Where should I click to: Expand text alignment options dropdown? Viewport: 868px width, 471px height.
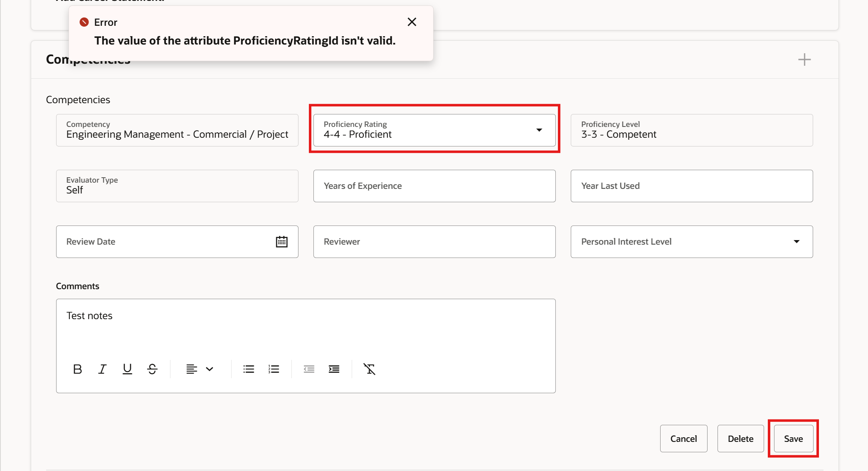[209, 369]
